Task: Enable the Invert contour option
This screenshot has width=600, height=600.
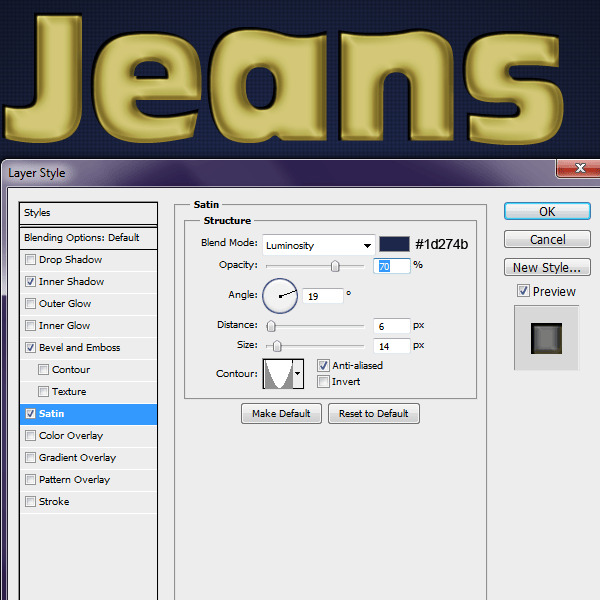Action: click(x=323, y=381)
